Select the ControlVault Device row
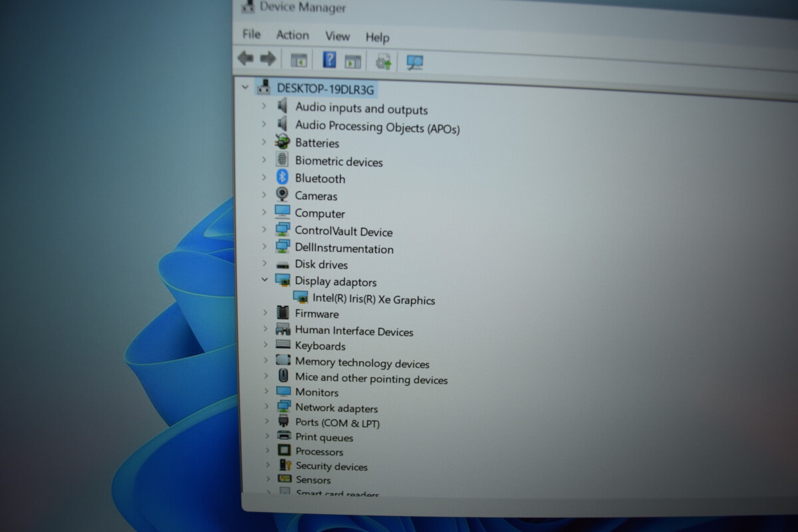Viewport: 798px width, 532px height. tap(344, 231)
